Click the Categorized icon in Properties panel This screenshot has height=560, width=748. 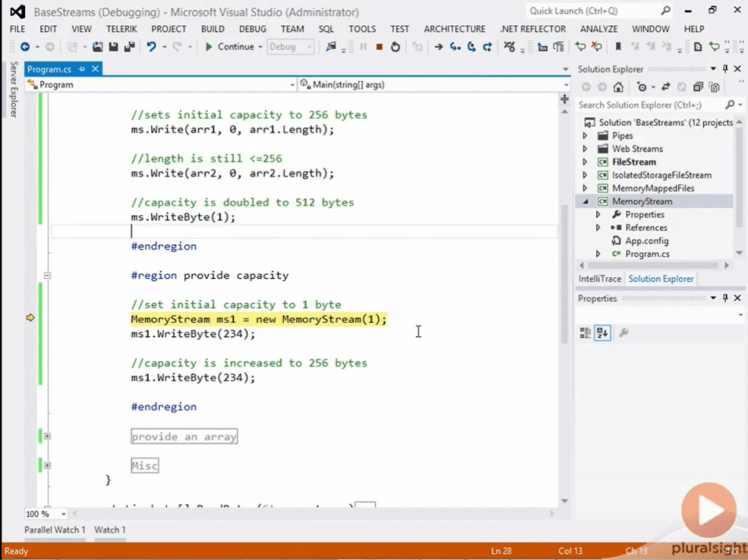click(585, 333)
